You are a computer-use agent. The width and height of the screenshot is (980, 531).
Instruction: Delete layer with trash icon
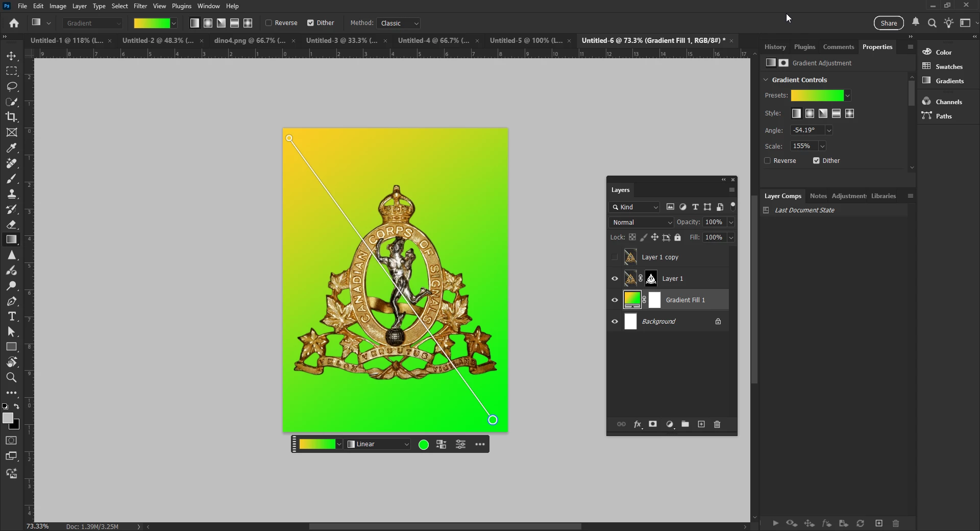tap(717, 424)
